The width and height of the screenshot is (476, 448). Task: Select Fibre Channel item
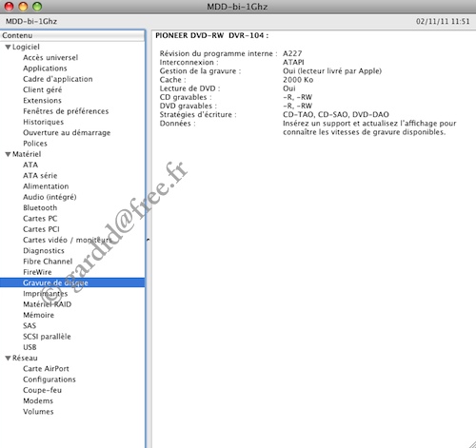(x=48, y=262)
